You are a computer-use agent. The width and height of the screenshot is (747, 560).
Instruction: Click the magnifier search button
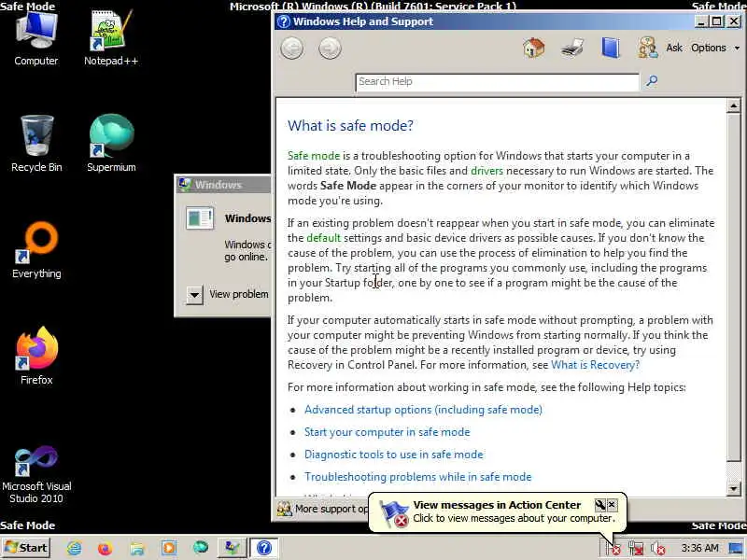[652, 81]
